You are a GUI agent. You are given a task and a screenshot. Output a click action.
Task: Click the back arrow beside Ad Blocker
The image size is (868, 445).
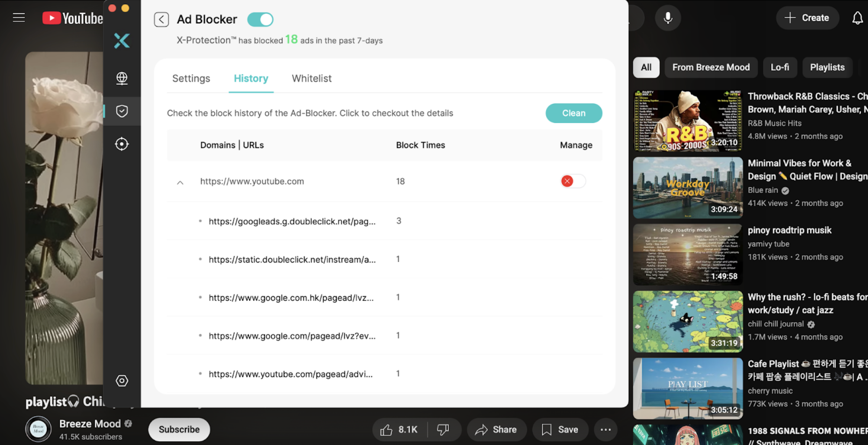[161, 20]
